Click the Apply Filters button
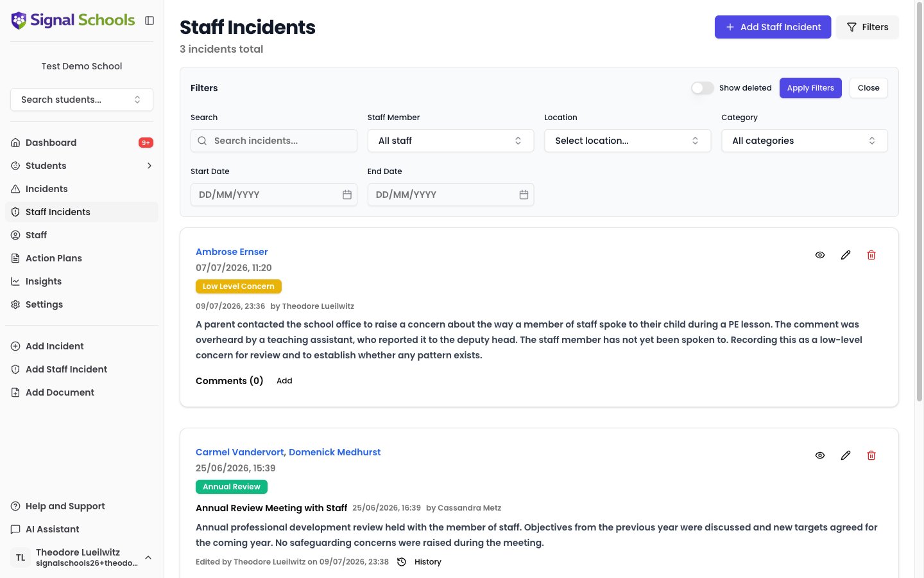This screenshot has height=578, width=924. pos(810,88)
